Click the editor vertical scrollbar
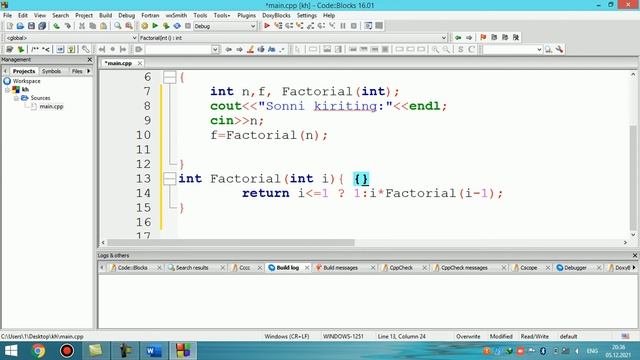Screen dimensions: 640x360 pyautogui.click(x=633, y=178)
